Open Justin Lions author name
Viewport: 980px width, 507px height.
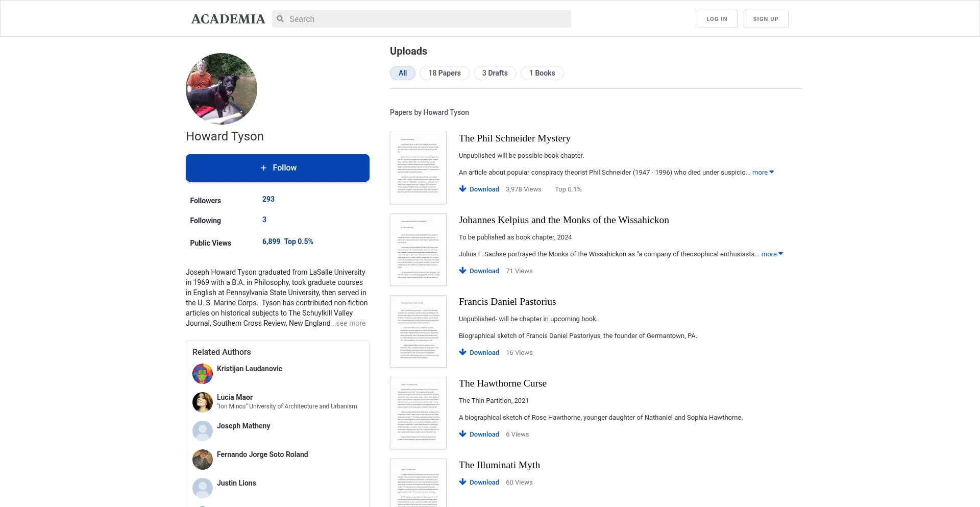(236, 483)
